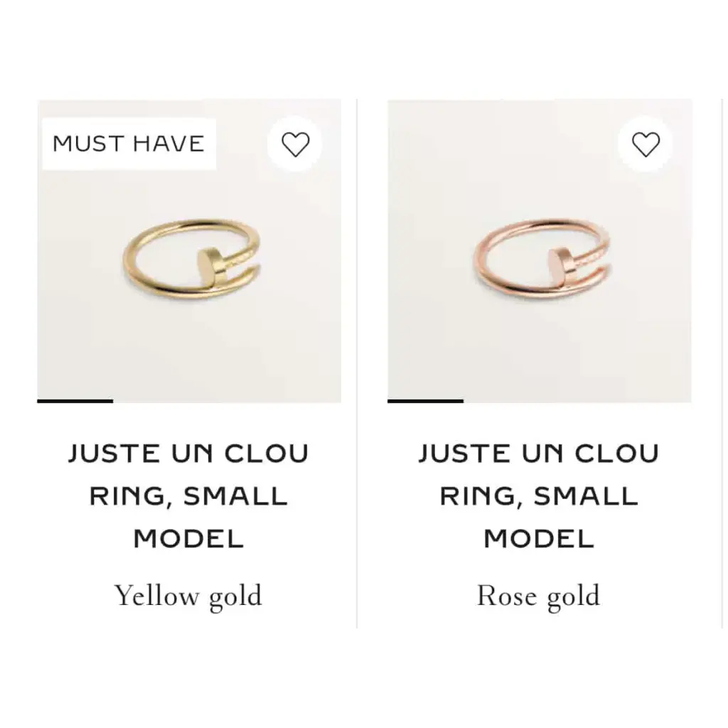Viewport: 728px width, 728px height.
Task: Click the vertical divider between the two product cards
Action: (357, 363)
